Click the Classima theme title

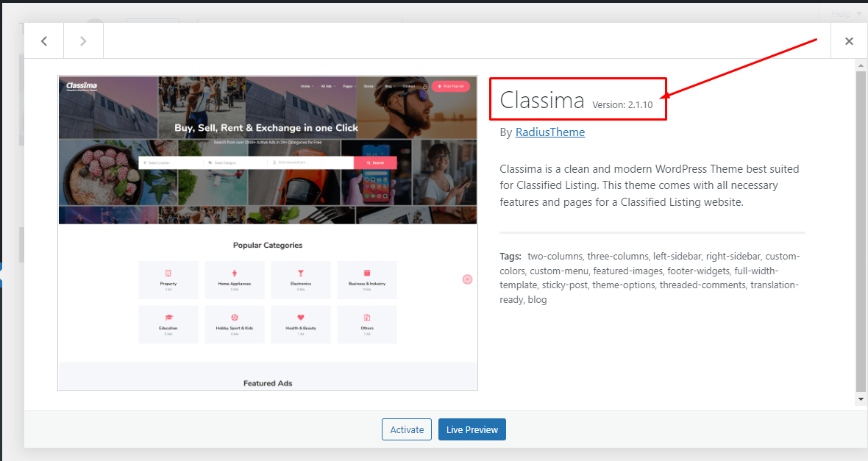[x=542, y=100]
